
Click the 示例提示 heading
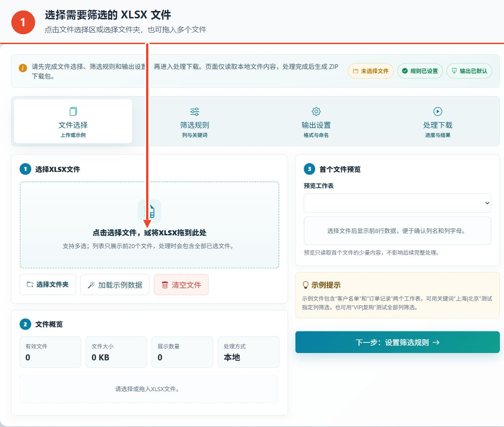pyautogui.click(x=326, y=285)
